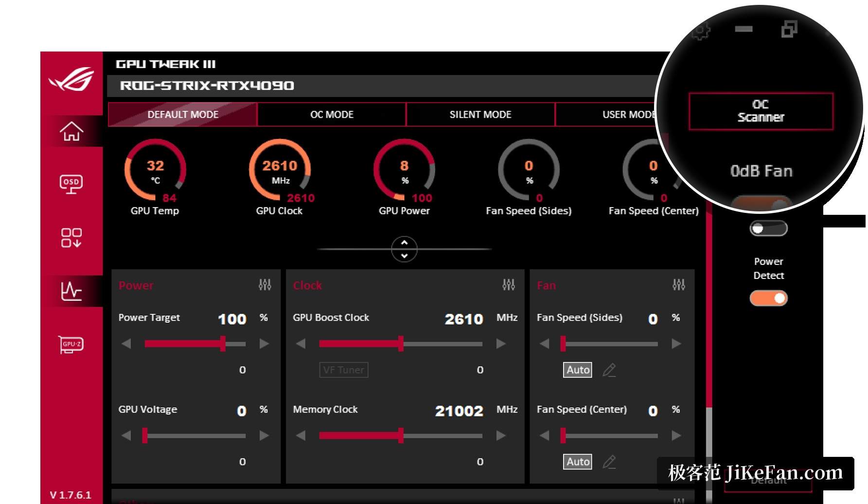Edit Fan Speed (Center) curve pencil

[x=609, y=462]
